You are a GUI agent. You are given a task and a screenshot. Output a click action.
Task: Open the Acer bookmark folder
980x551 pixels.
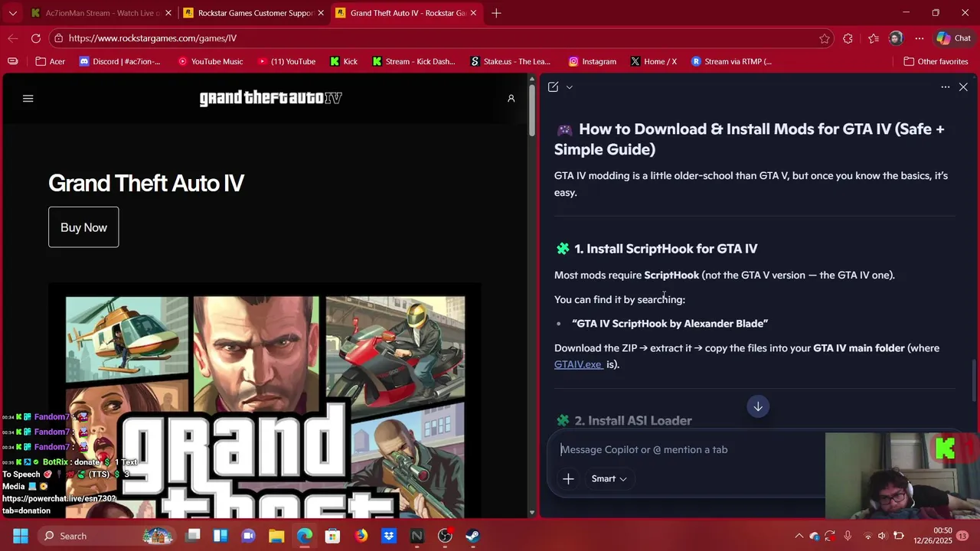[x=50, y=61]
